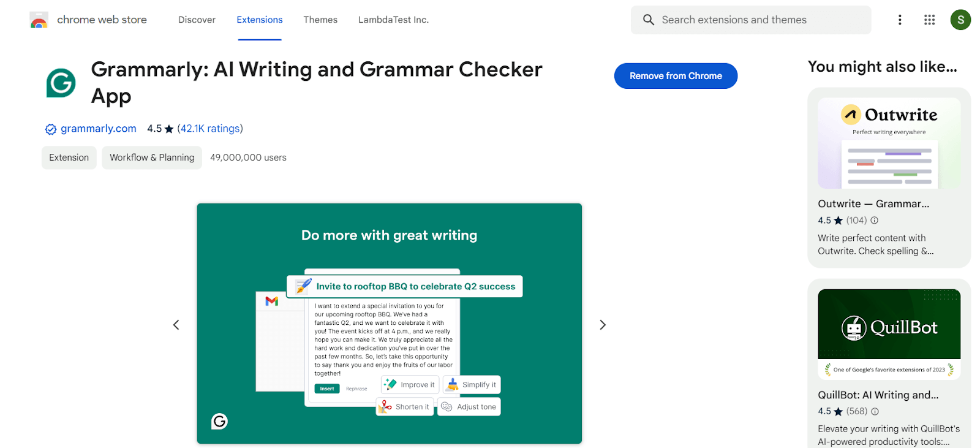This screenshot has height=448, width=980.
Task: Click the rating star next to 4.5
Action: pos(169,129)
